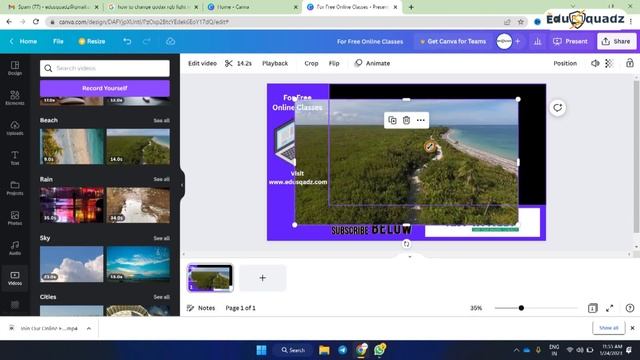Click Show all downloads
640x360 pixels.
[x=609, y=328]
